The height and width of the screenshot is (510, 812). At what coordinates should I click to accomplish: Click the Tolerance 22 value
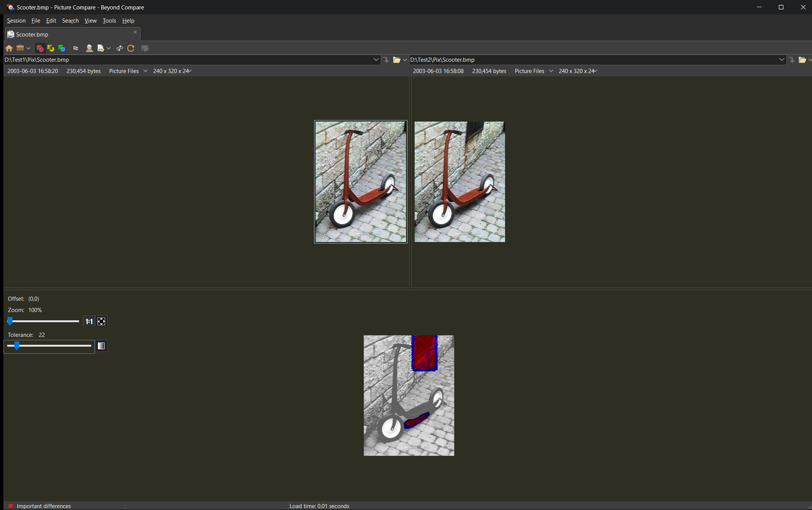click(x=42, y=335)
